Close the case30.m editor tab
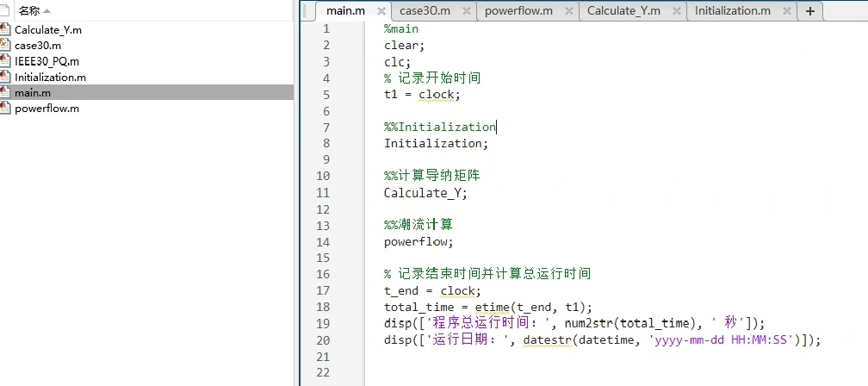 466,11
